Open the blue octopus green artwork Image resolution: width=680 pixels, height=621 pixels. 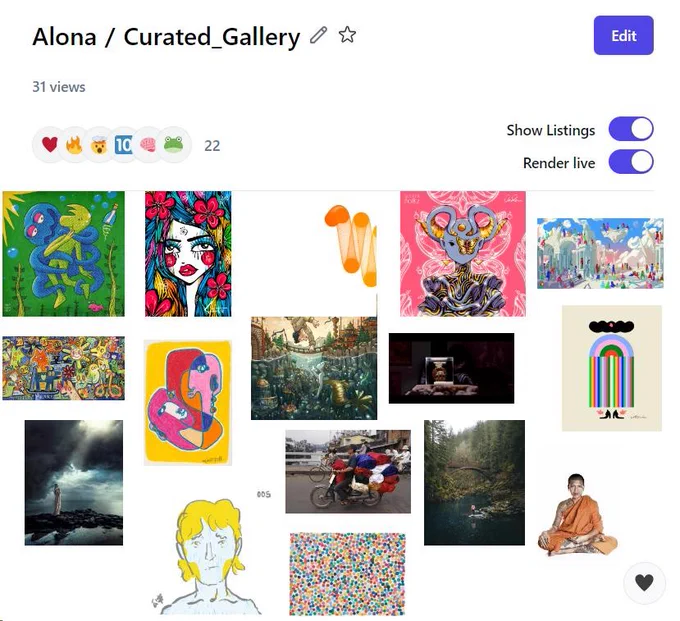[x=63, y=254]
